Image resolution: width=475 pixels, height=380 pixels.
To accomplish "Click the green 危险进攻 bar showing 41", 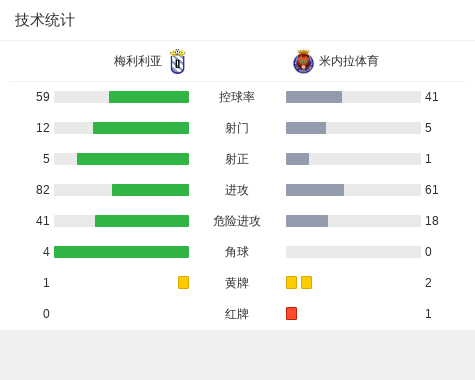I will [x=142, y=221].
